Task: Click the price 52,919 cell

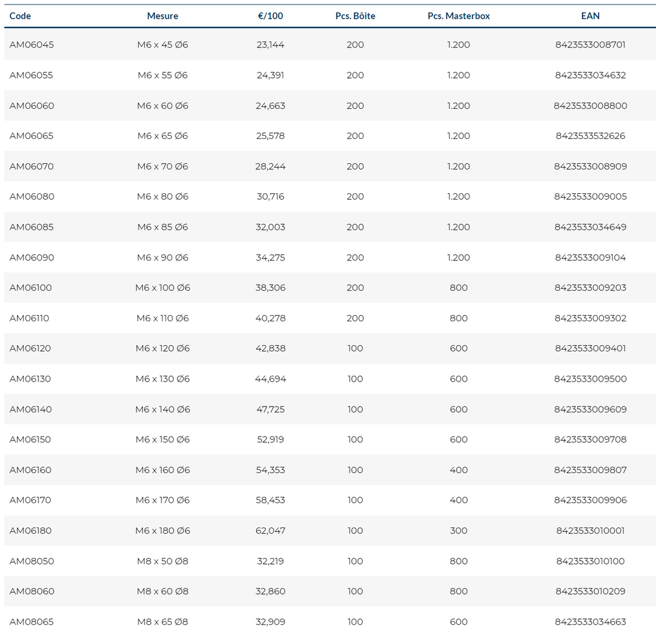Action: [x=270, y=440]
